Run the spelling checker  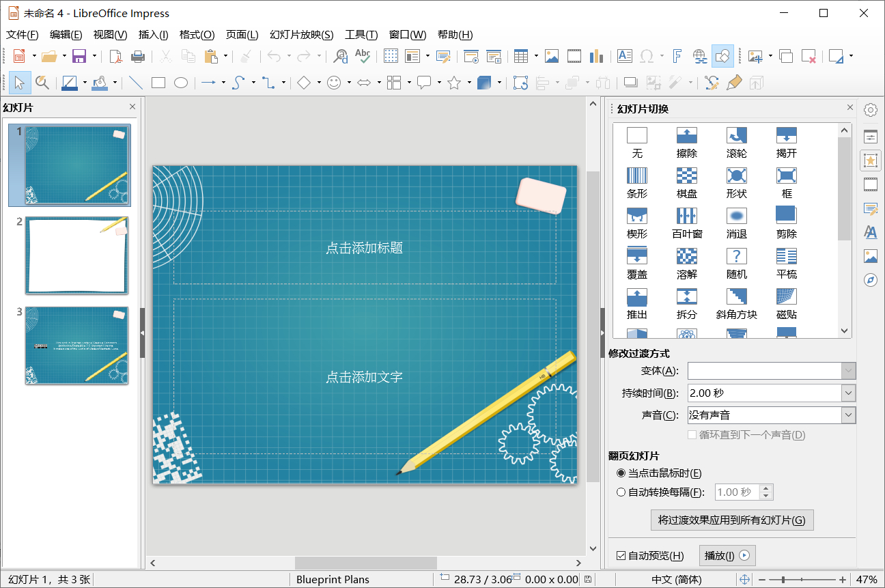pyautogui.click(x=363, y=56)
